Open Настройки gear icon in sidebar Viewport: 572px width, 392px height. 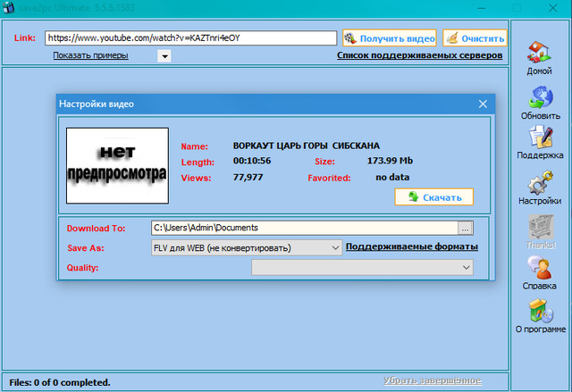click(x=540, y=182)
